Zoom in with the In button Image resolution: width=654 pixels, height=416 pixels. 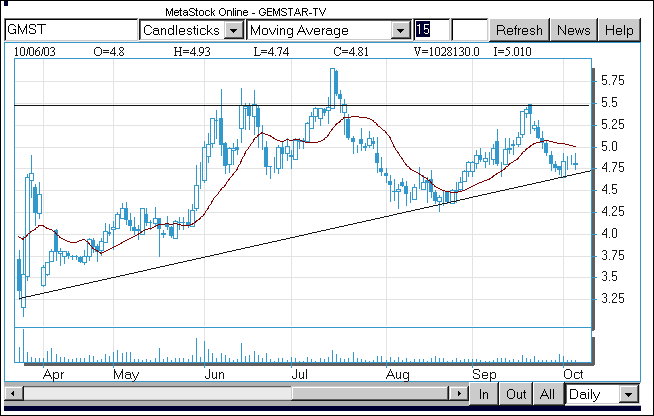(x=484, y=394)
